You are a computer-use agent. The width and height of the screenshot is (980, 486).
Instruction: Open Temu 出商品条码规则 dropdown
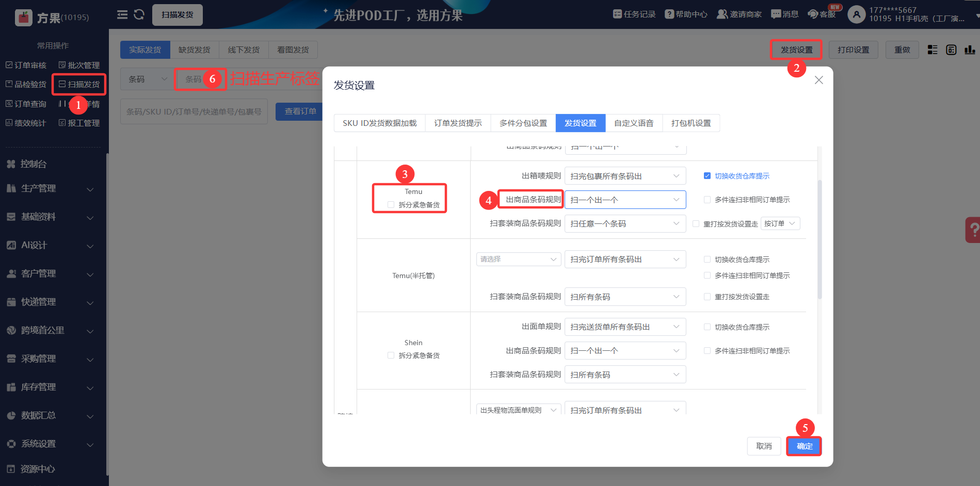(624, 200)
